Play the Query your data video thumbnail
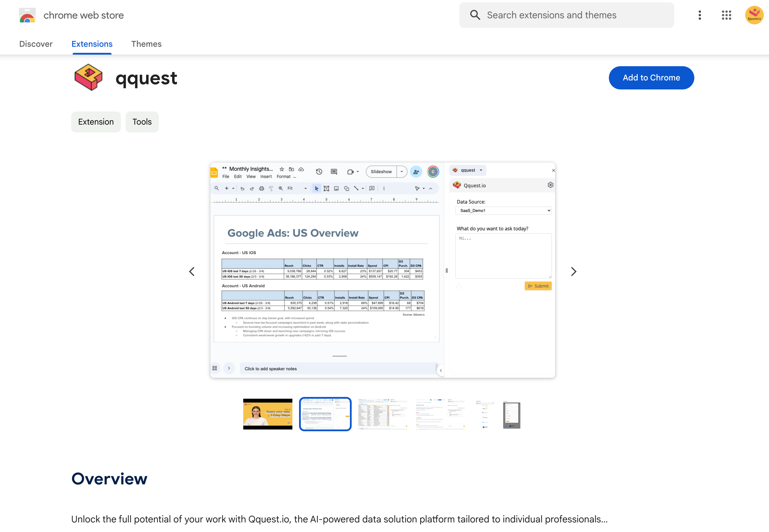Viewport: 769px width, 532px height. 268,414
